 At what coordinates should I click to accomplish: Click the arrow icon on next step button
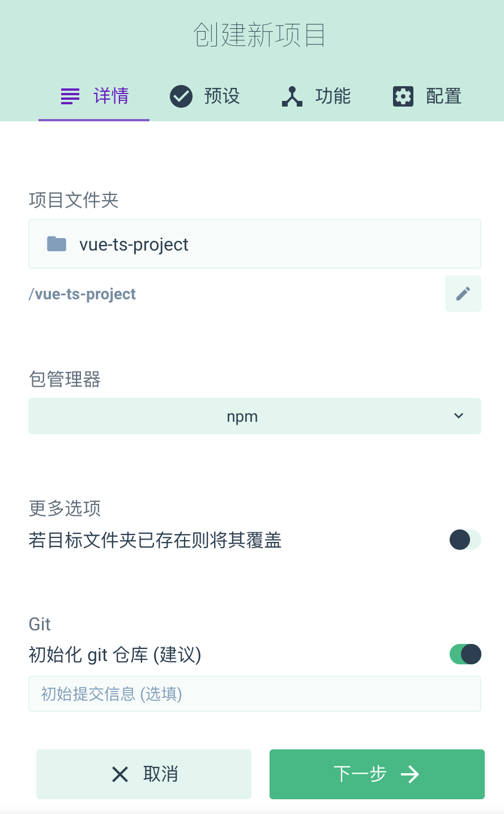410,774
